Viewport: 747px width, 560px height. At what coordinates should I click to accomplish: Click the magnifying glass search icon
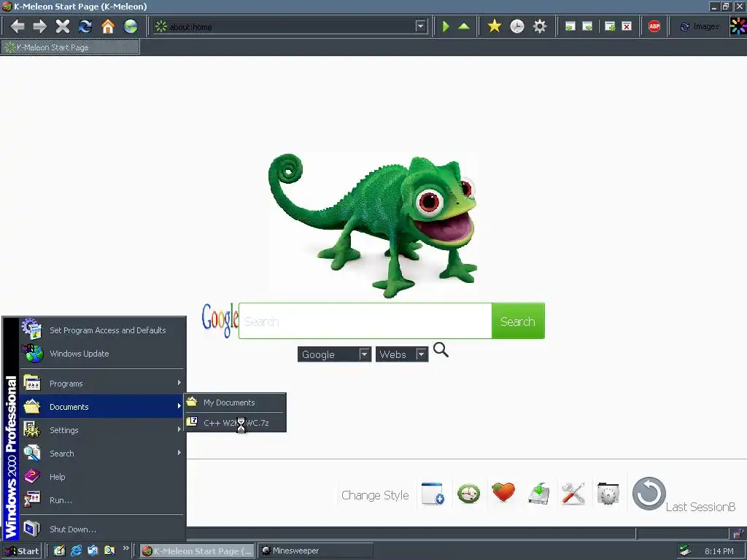tap(441, 350)
